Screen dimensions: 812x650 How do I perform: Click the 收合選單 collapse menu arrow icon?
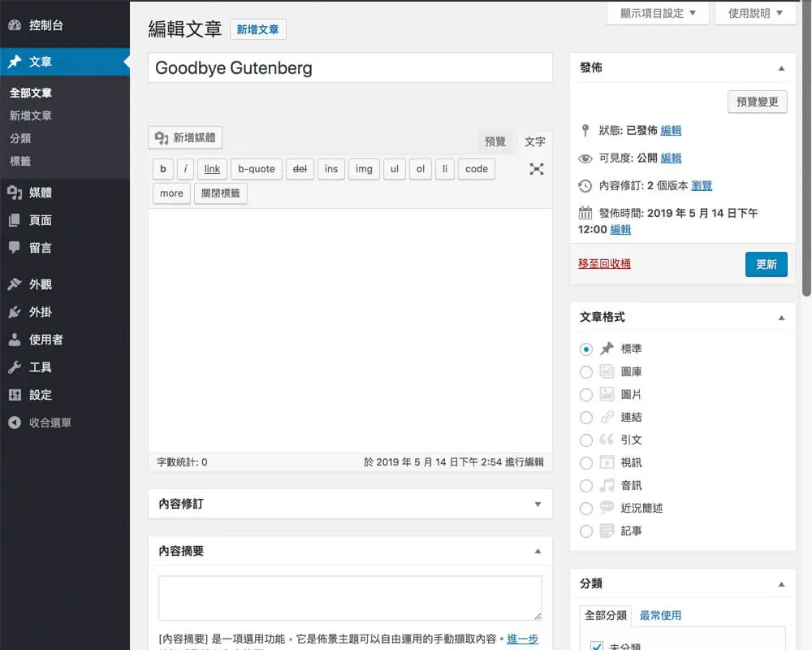pos(15,422)
